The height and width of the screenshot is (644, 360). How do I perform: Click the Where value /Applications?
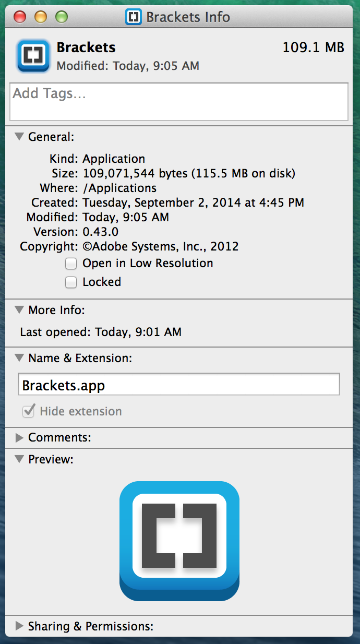pyautogui.click(x=119, y=188)
